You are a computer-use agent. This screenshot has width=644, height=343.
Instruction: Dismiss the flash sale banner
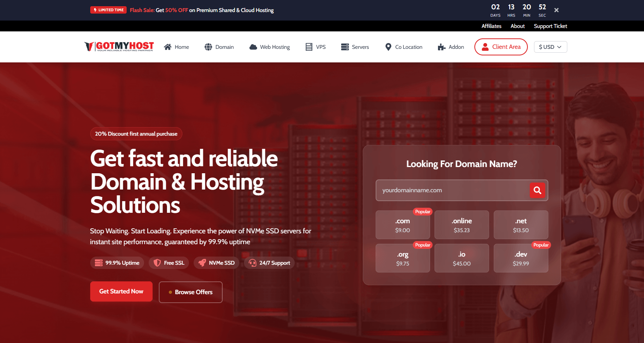556,10
